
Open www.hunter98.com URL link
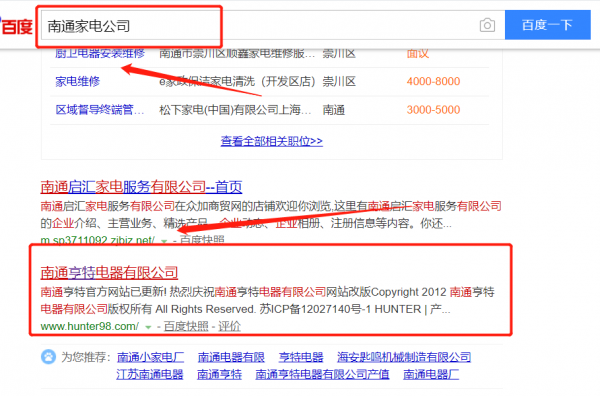click(x=90, y=326)
